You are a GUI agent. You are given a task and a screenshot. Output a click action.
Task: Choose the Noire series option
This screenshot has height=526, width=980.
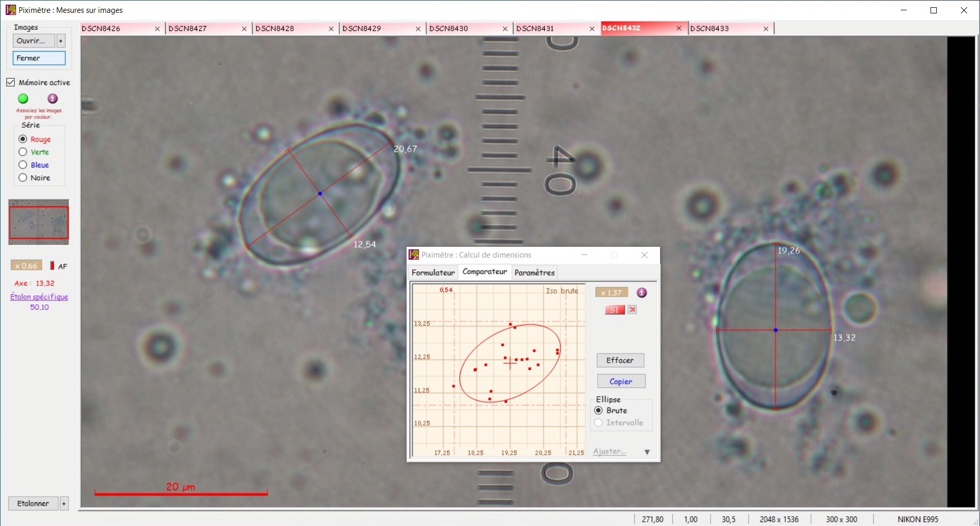23,178
